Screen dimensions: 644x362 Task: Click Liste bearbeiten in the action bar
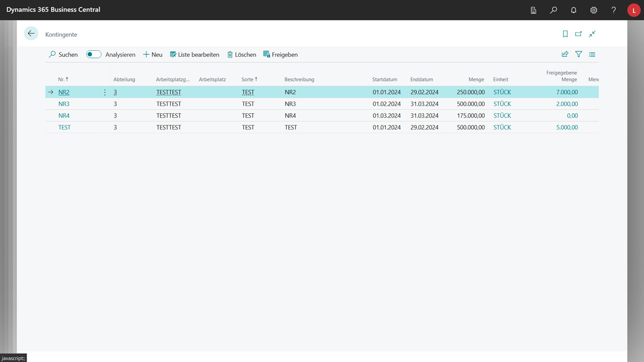pyautogui.click(x=195, y=54)
